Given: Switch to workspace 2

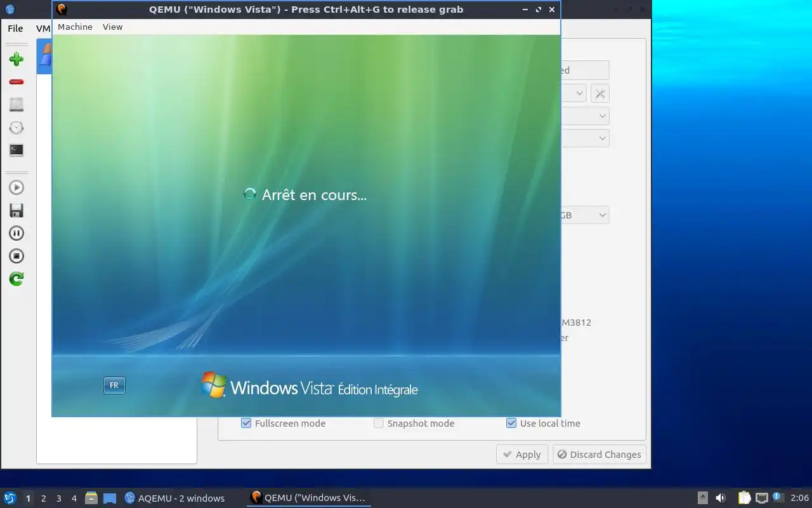Looking at the screenshot, I should click(x=43, y=498).
